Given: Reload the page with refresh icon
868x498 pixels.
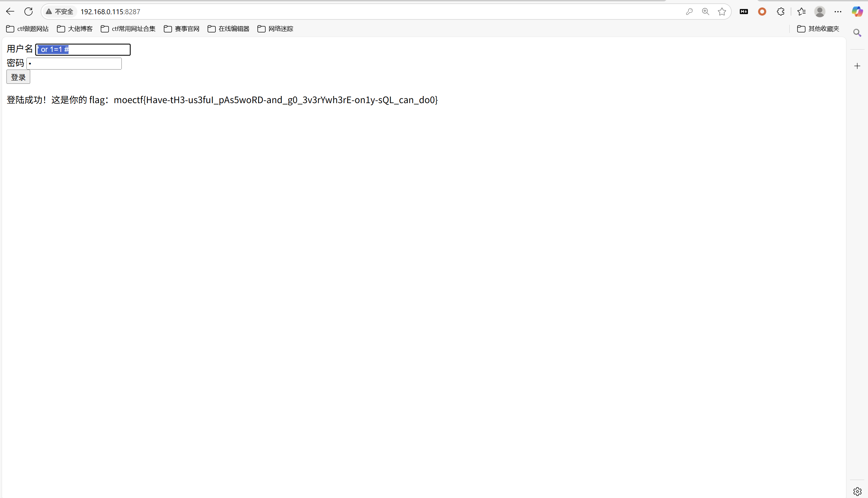Looking at the screenshot, I should pos(28,12).
